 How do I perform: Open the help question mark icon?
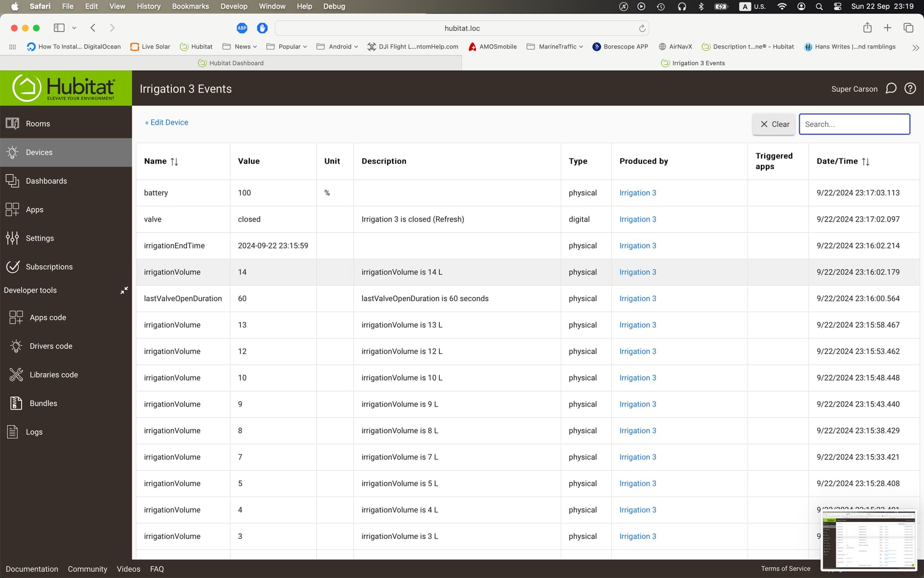tap(910, 88)
